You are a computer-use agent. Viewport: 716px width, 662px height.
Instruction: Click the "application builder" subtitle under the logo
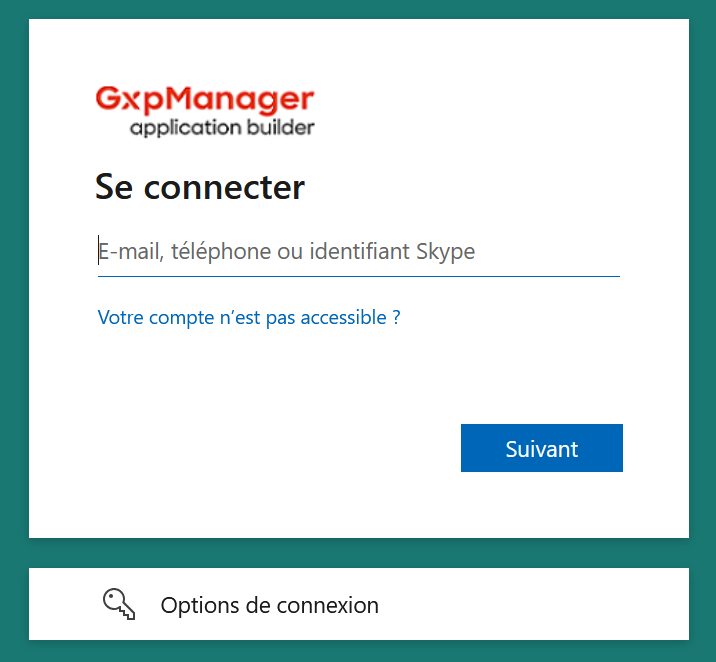click(x=222, y=128)
